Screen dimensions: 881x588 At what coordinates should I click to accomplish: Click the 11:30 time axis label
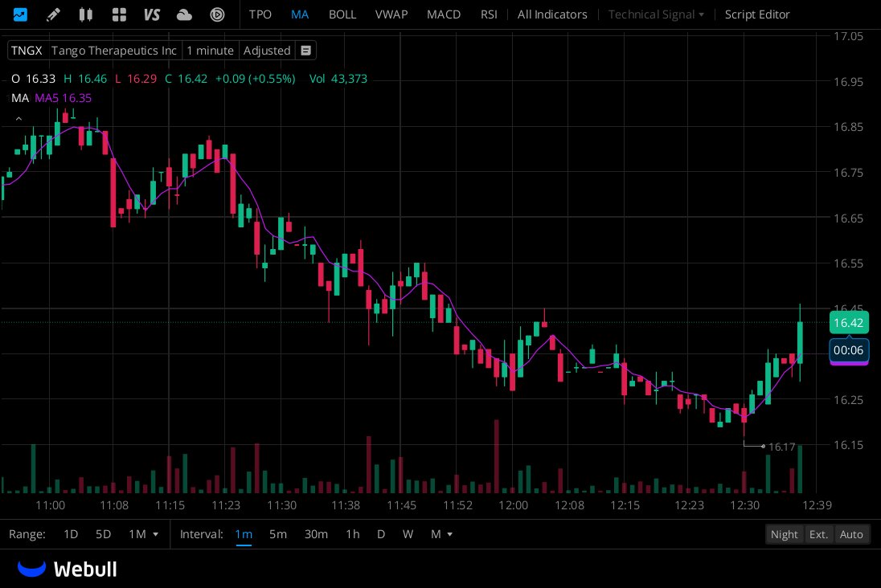(281, 505)
